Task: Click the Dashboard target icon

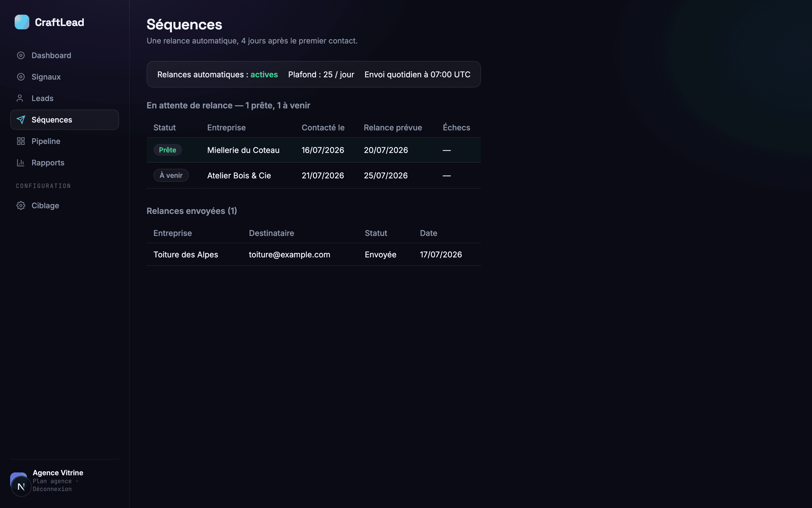Action: pyautogui.click(x=21, y=55)
